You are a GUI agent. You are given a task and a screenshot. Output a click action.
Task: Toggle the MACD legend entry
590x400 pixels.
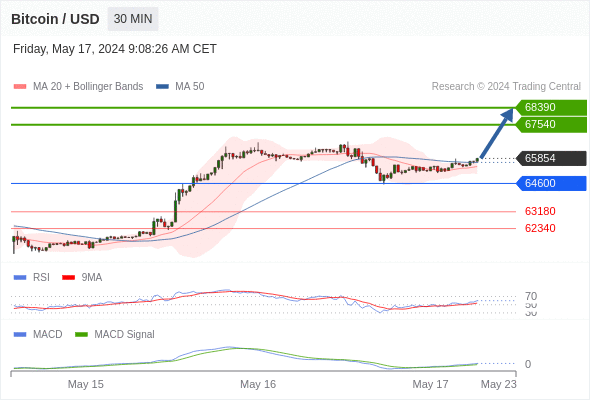[x=38, y=334]
